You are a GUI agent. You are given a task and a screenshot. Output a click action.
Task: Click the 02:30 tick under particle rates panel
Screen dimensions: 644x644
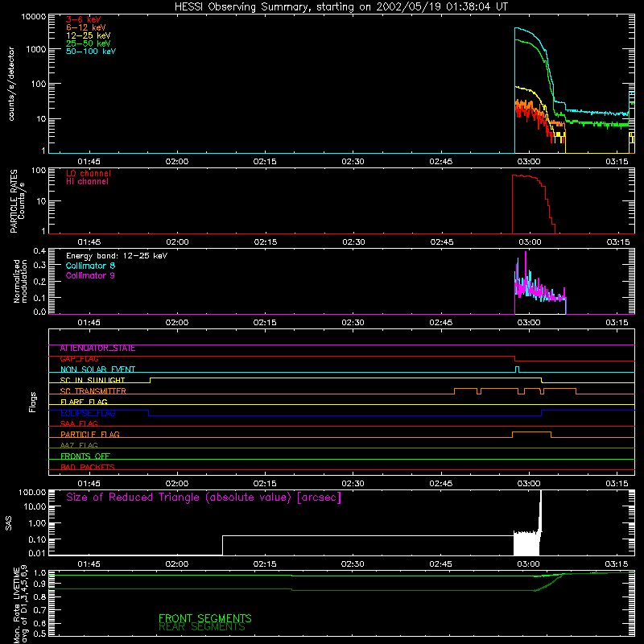click(x=353, y=242)
